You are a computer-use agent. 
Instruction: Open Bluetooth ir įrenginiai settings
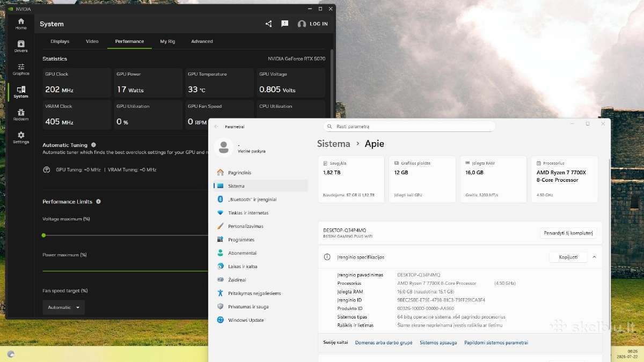[x=260, y=200]
